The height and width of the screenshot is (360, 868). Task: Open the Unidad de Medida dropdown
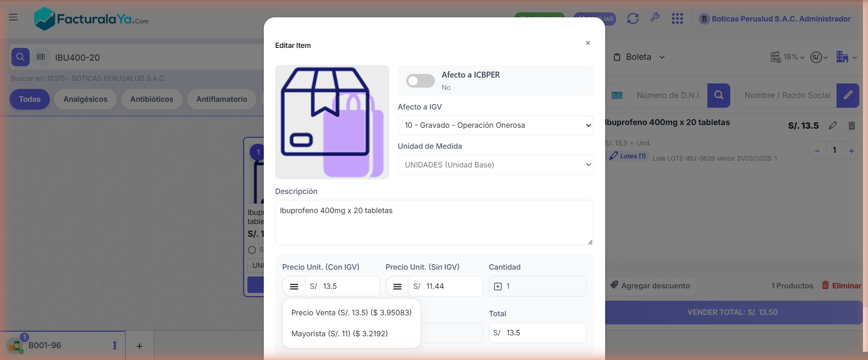(496, 165)
